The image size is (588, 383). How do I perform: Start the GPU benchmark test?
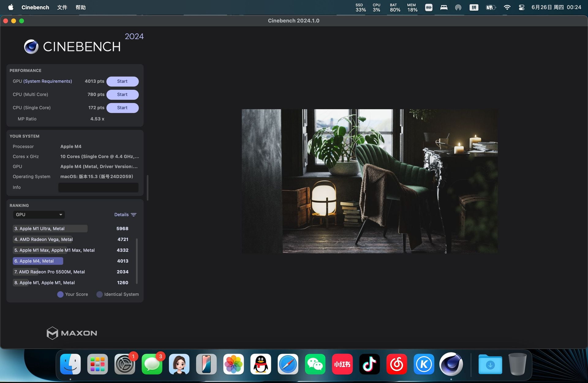[x=122, y=81]
